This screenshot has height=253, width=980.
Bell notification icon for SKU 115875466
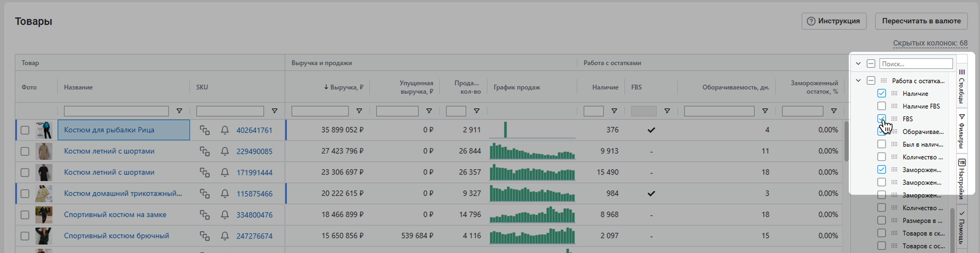pyautogui.click(x=225, y=194)
